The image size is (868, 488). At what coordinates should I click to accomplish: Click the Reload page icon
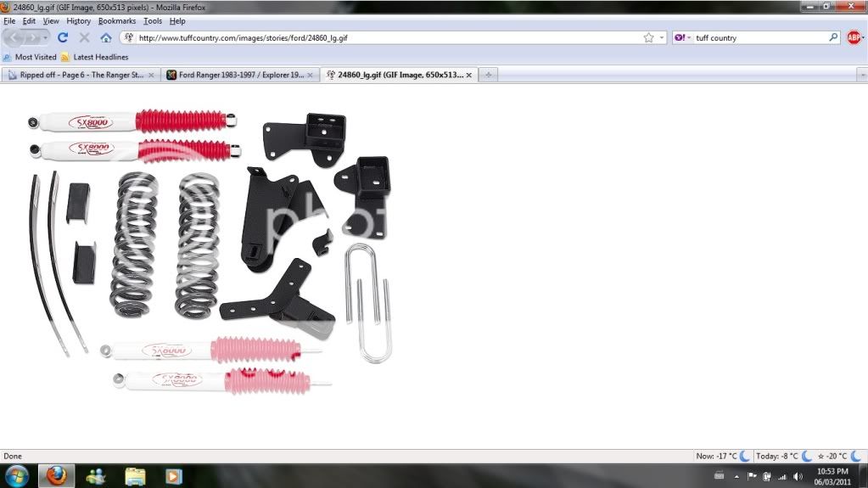pyautogui.click(x=63, y=38)
